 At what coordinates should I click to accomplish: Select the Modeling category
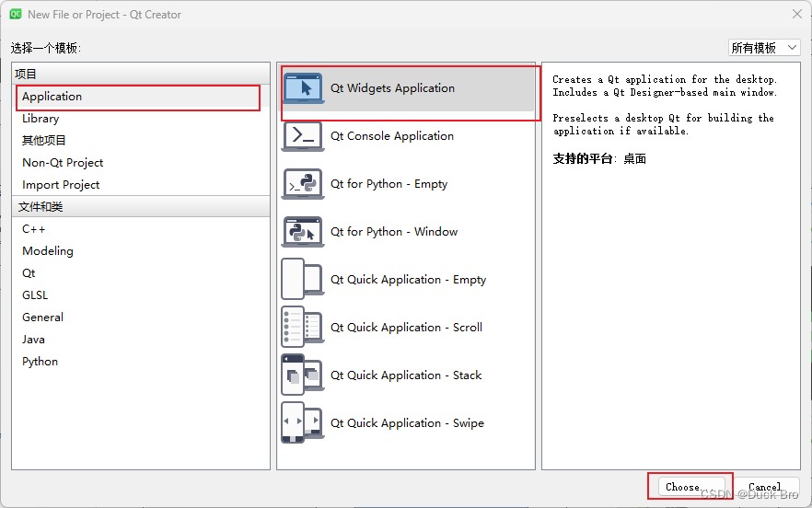coord(141,251)
